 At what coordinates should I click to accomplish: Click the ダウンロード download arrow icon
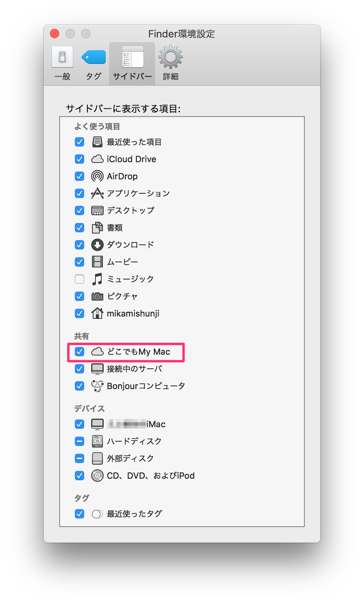(97, 245)
